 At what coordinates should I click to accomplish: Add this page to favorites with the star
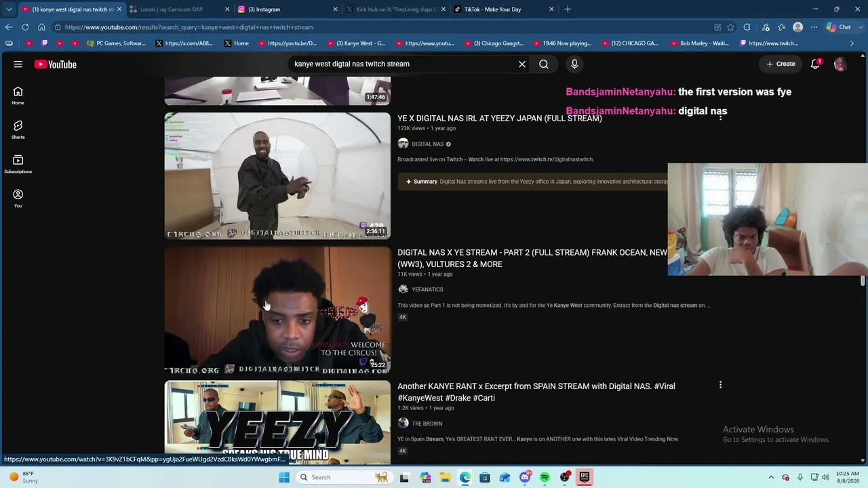730,27
